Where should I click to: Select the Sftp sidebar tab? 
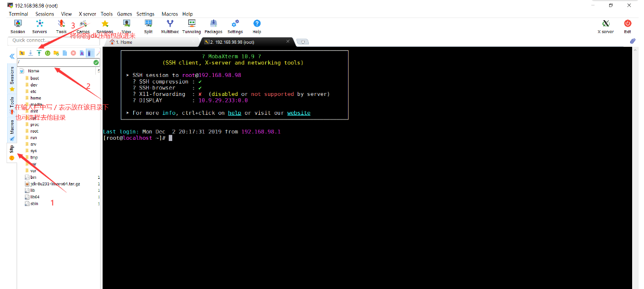(x=11, y=152)
